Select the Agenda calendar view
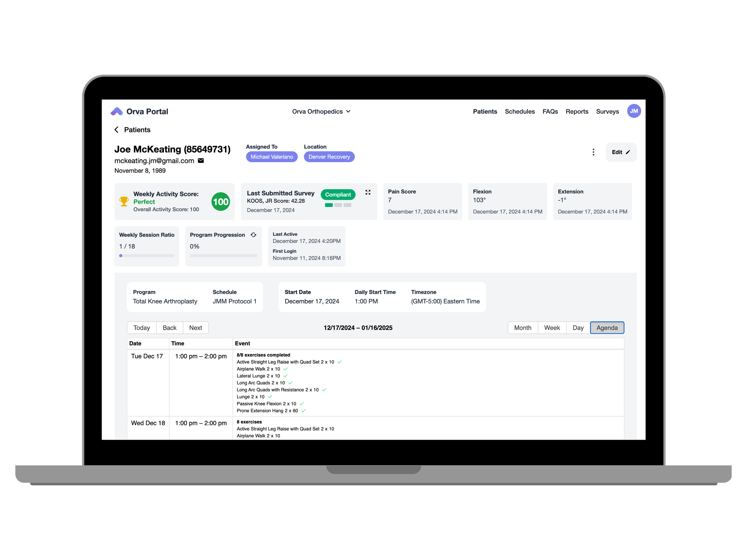 point(607,328)
